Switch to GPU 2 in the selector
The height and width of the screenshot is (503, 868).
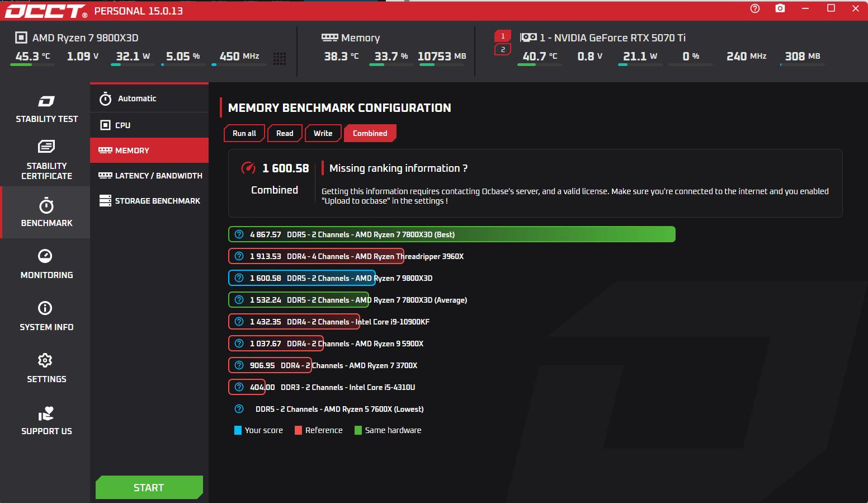[503, 50]
